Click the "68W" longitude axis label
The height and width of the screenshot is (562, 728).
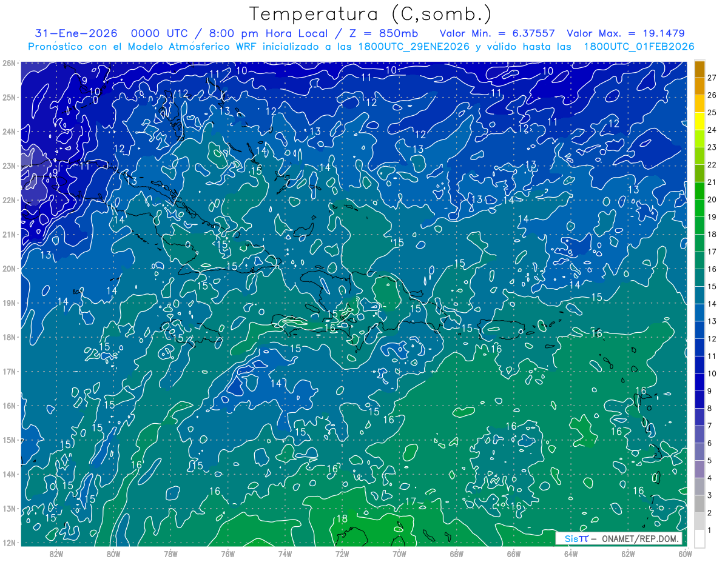pyautogui.click(x=456, y=554)
